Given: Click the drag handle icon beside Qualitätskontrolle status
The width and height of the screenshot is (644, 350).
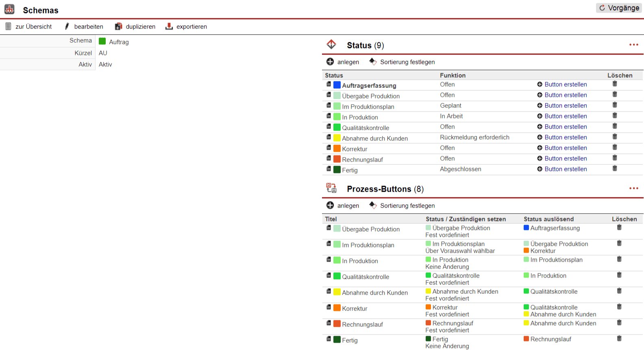Looking at the screenshot, I should [329, 127].
